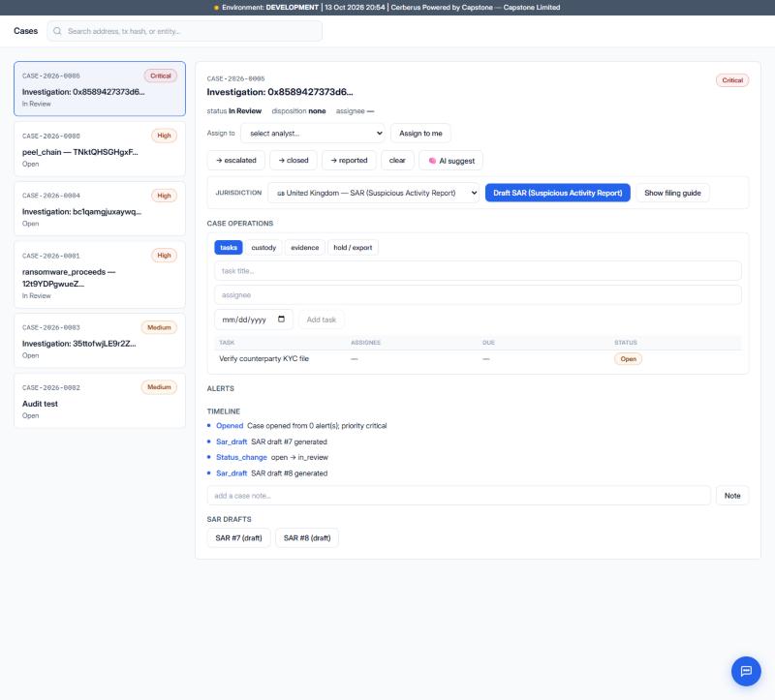775x700 pixels.
Task: Click the Assign to me button
Action: (x=420, y=134)
